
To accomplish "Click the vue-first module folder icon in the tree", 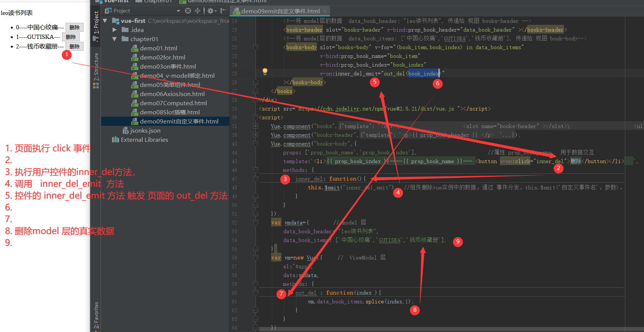I will coord(116,21).
